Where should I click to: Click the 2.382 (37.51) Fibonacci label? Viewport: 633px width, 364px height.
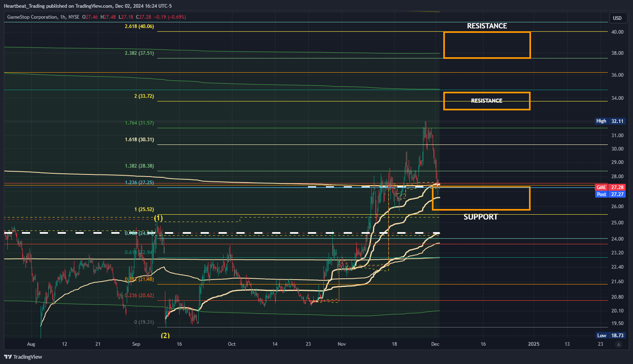pos(139,53)
